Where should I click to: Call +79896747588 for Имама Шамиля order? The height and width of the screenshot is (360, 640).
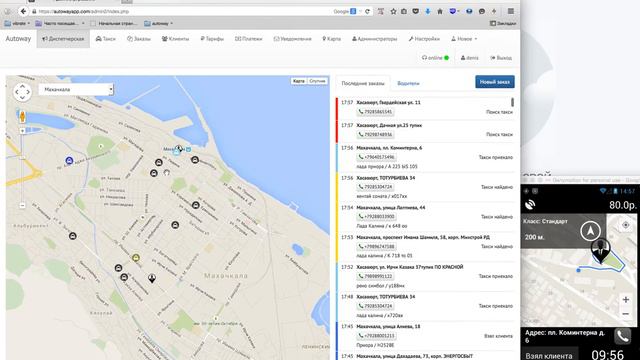click(x=377, y=246)
